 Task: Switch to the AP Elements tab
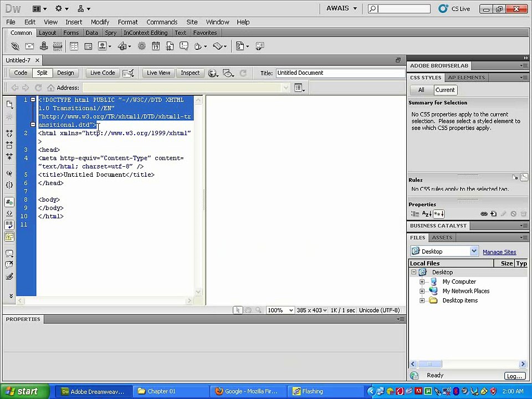click(x=466, y=78)
